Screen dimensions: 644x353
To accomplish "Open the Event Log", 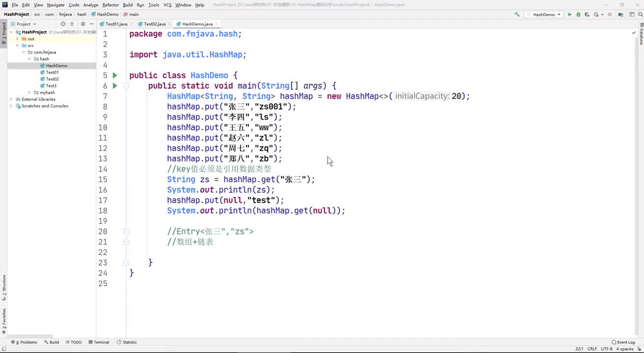I will 623,342.
